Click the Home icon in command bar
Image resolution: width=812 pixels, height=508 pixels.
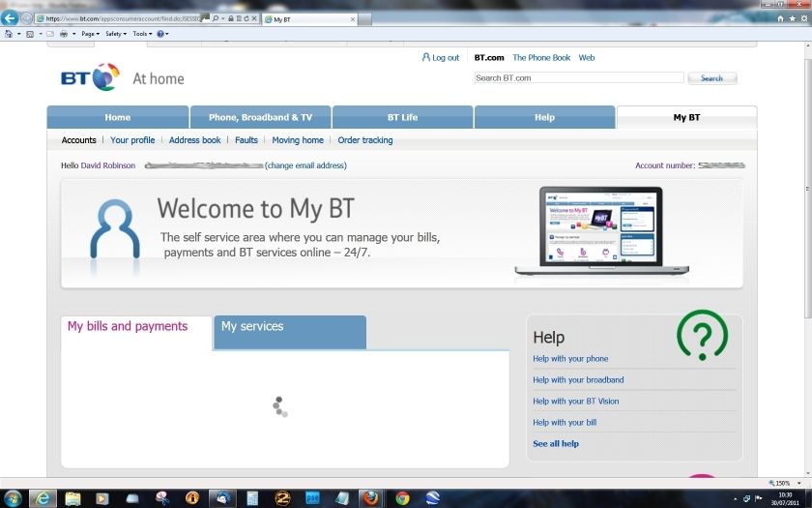9,34
